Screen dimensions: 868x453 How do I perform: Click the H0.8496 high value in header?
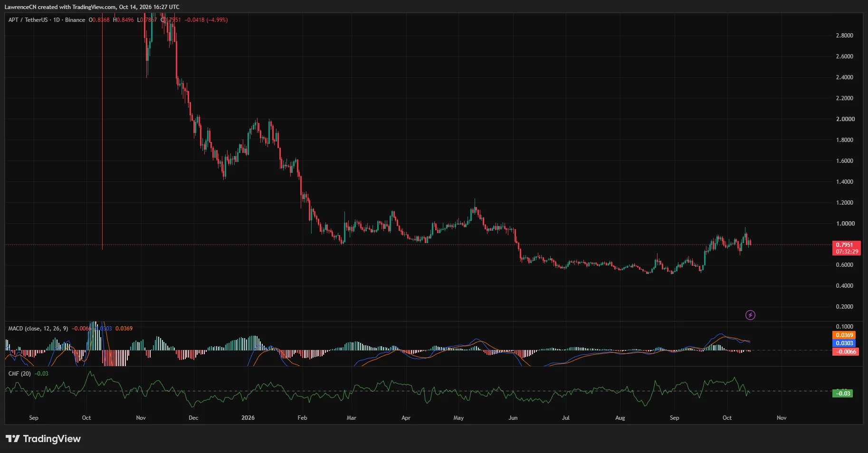124,20
